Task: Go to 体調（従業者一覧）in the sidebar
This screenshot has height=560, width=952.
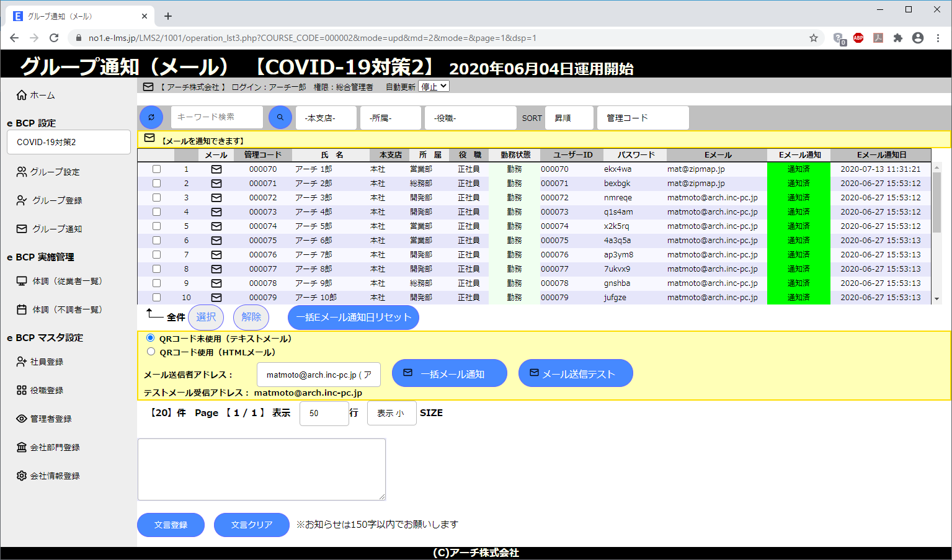Action: pyautogui.click(x=66, y=281)
